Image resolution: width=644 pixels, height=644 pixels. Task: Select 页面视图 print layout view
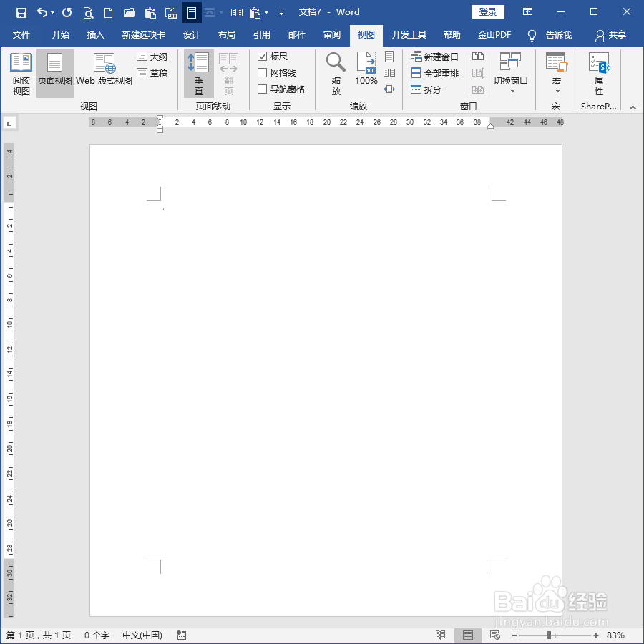tap(55, 74)
